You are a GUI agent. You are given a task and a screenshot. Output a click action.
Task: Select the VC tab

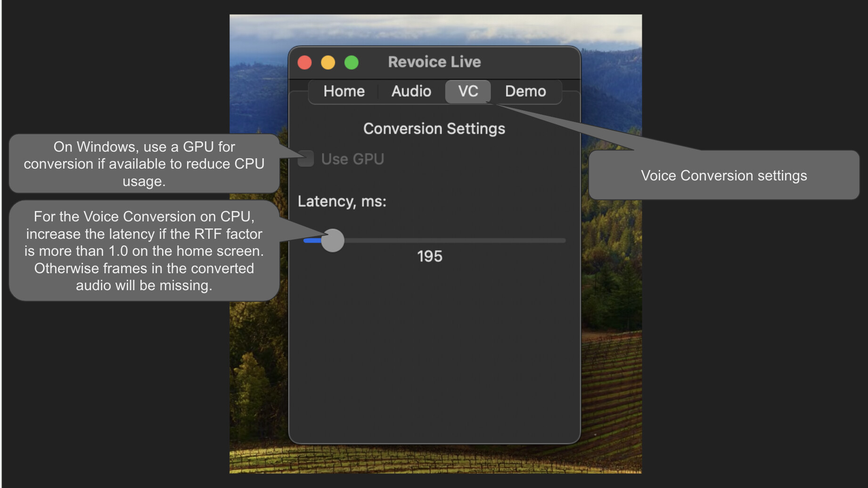point(467,91)
